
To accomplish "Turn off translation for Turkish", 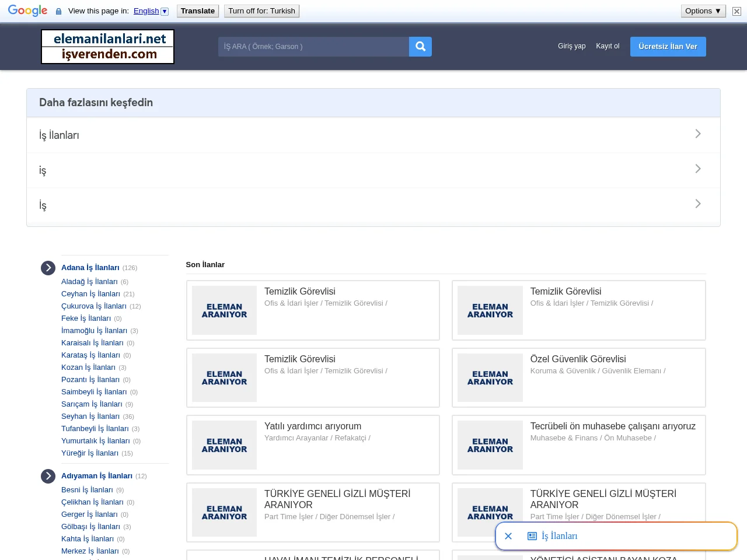I will pyautogui.click(x=262, y=11).
